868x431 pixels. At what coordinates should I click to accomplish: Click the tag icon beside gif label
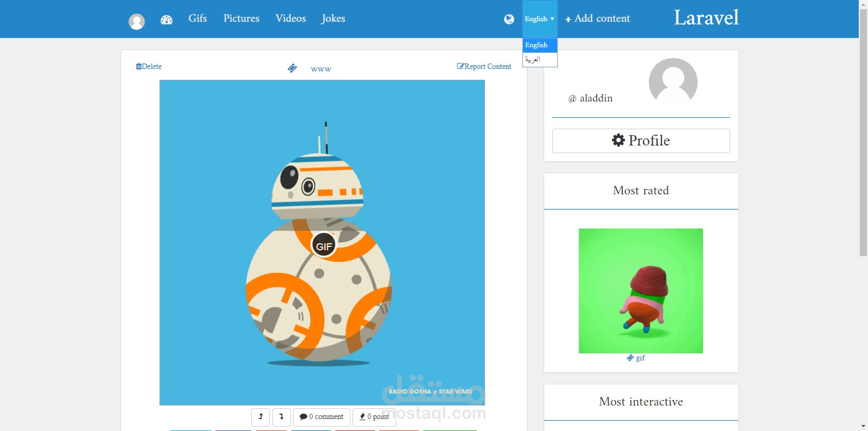pos(630,358)
